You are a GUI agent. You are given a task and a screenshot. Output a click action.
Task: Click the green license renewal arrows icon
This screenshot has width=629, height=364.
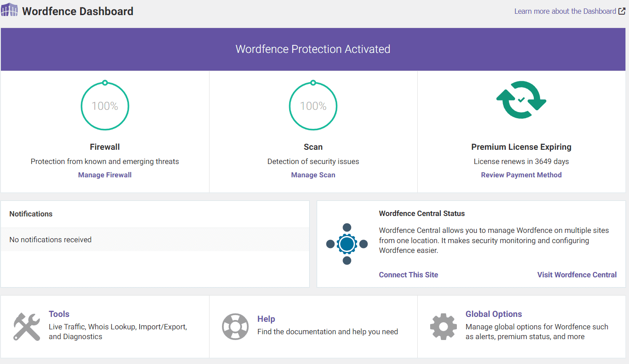click(x=521, y=100)
